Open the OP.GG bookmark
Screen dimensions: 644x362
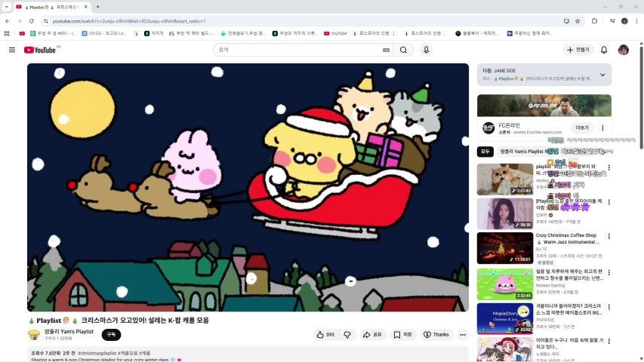pyautogui.click(x=104, y=33)
